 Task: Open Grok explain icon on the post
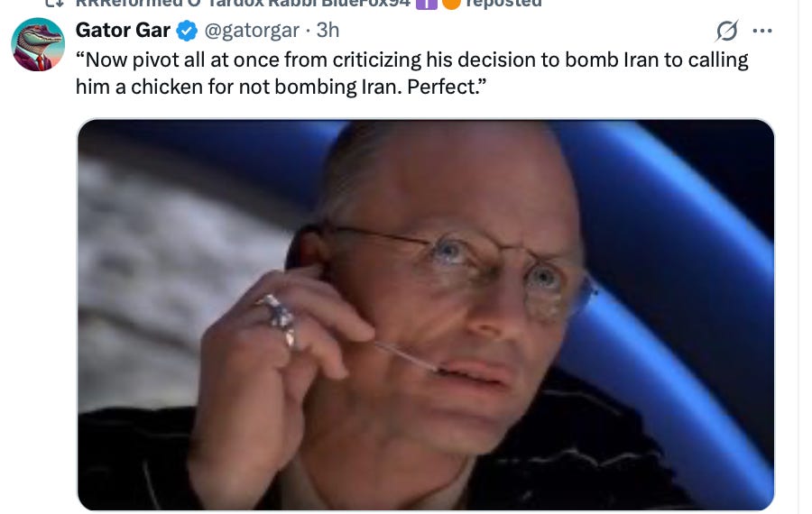(x=727, y=31)
